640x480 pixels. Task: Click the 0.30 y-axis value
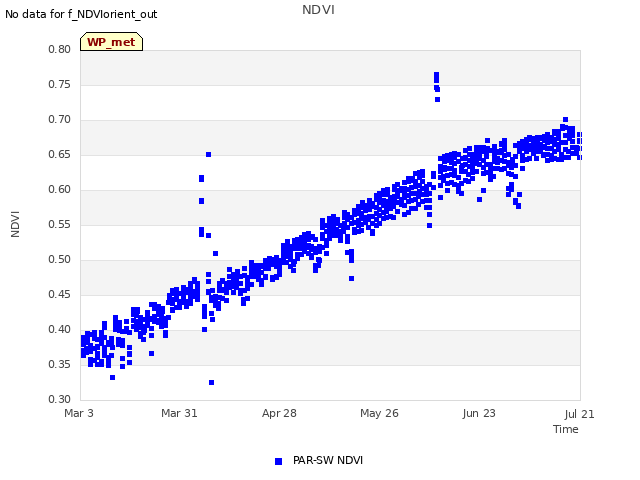click(x=60, y=399)
